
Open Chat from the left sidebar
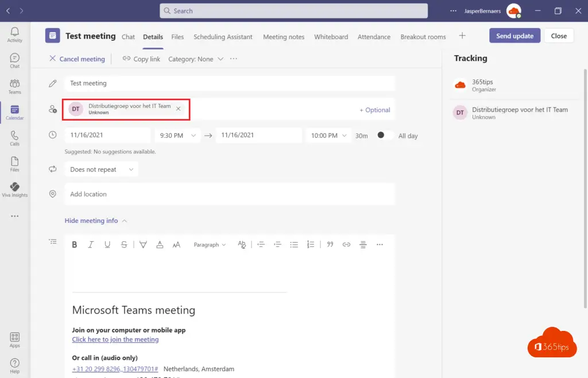tap(14, 61)
